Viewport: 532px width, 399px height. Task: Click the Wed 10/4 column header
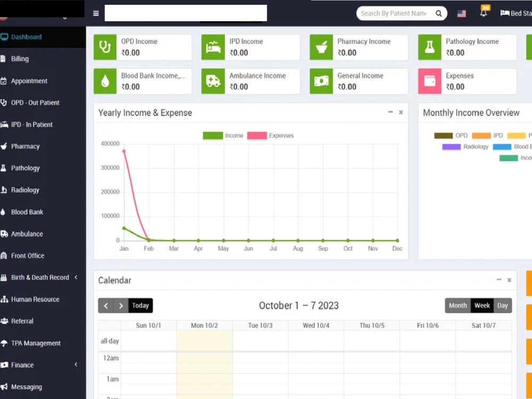click(316, 326)
